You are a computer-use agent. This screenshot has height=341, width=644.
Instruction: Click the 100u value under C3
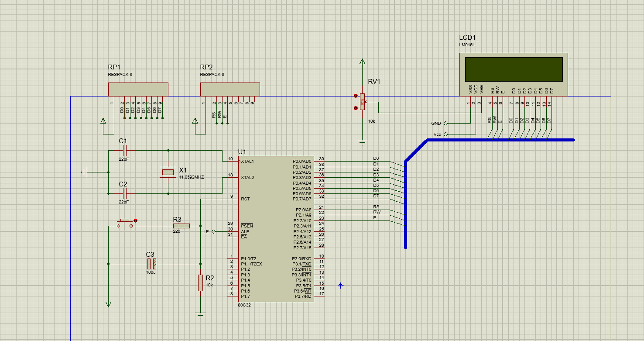(151, 272)
